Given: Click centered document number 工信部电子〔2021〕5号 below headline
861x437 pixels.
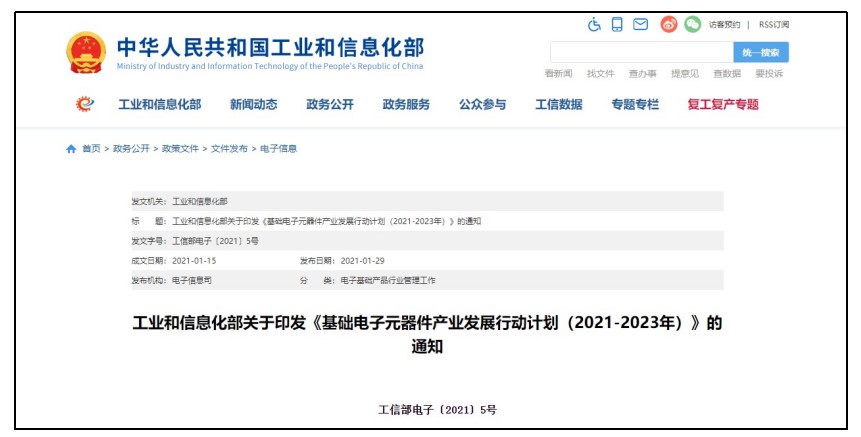Looking at the screenshot, I should click(x=437, y=410).
